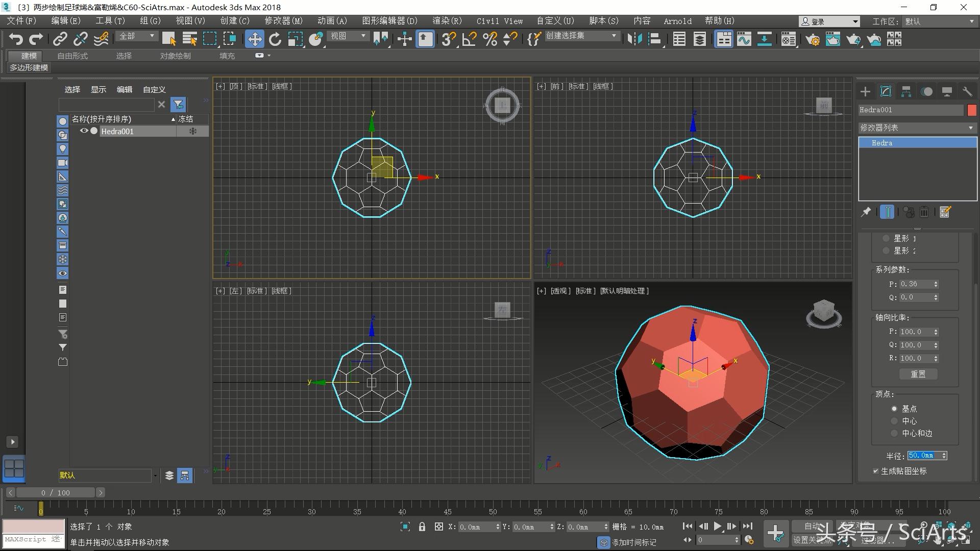Enable the Snaps Toggle icon
The height and width of the screenshot is (551, 980).
[x=448, y=39]
